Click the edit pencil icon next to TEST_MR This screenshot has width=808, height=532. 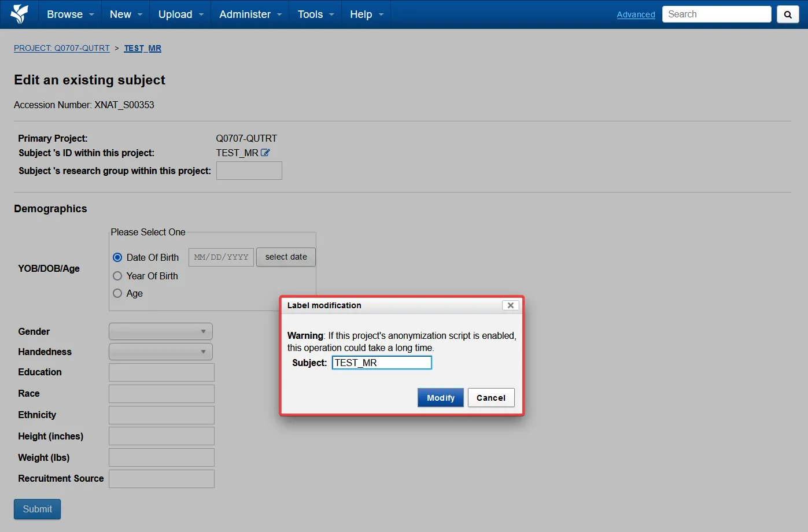[x=265, y=153]
